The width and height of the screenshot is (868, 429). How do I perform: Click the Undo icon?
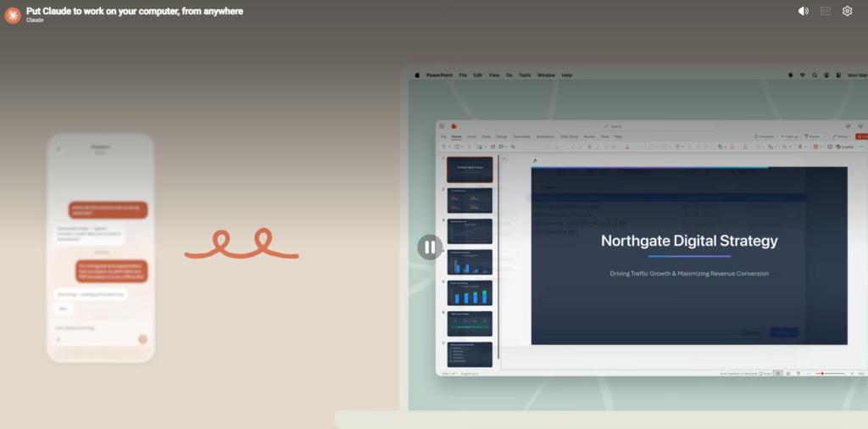click(x=444, y=147)
